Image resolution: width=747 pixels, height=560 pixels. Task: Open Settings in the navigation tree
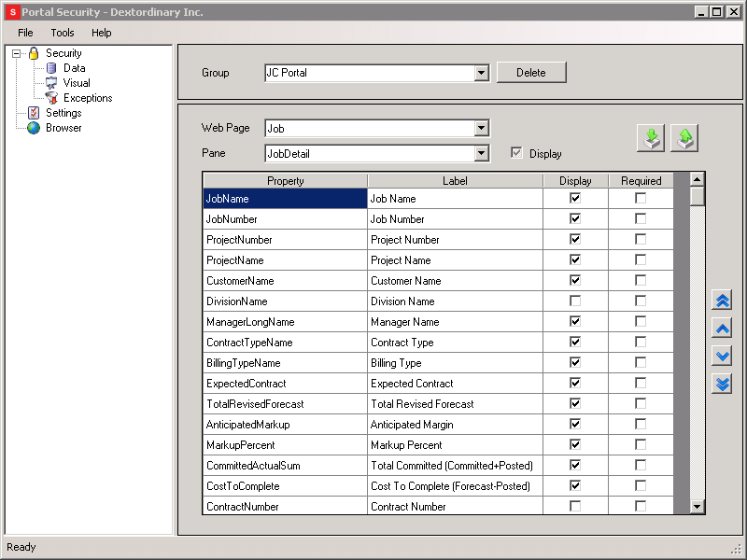(x=63, y=113)
